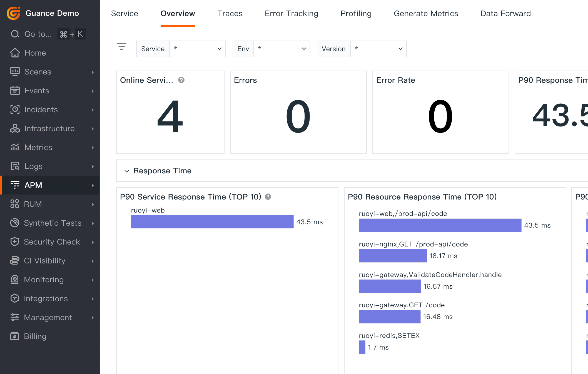Click the Synthetic Tests sidebar icon
Image resolution: width=588 pixels, height=374 pixels.
click(x=15, y=223)
